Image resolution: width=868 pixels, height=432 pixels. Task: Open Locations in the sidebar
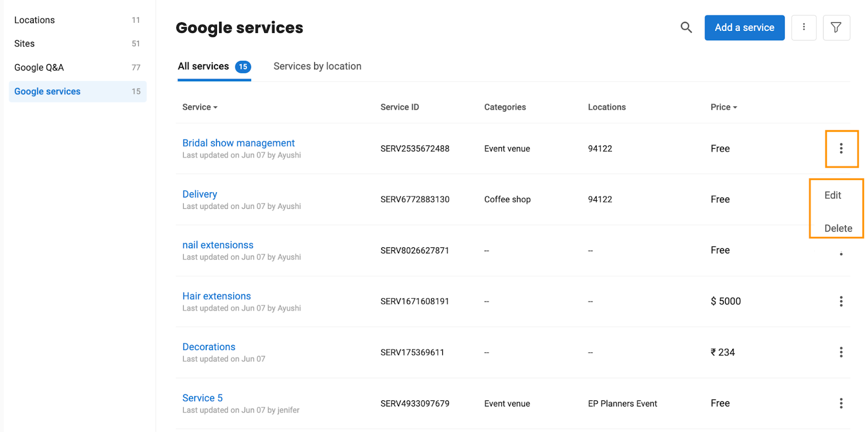(x=78, y=20)
